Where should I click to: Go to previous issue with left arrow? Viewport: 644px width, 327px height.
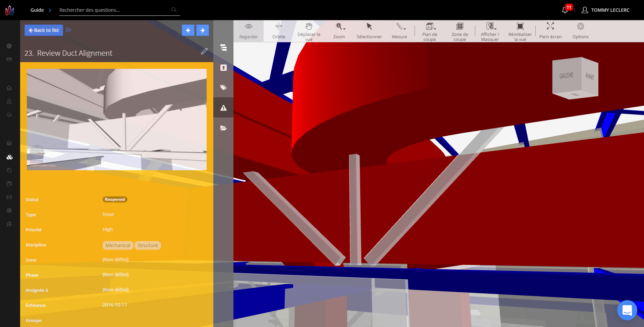(188, 30)
